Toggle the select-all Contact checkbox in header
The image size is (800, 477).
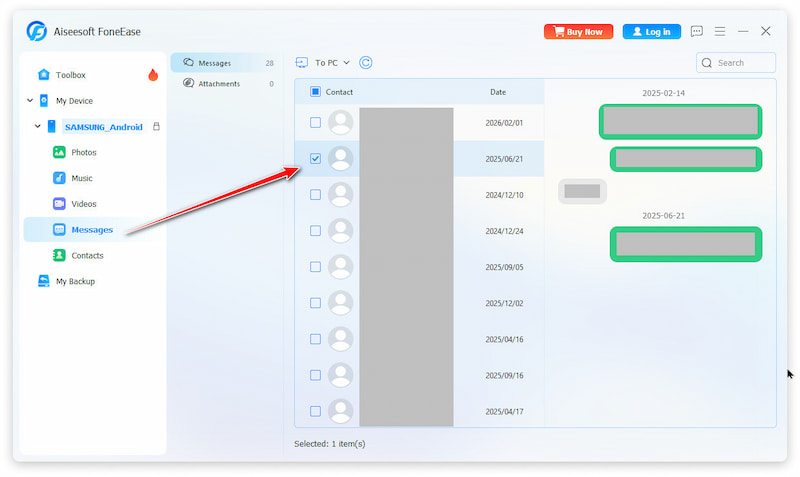click(x=315, y=92)
